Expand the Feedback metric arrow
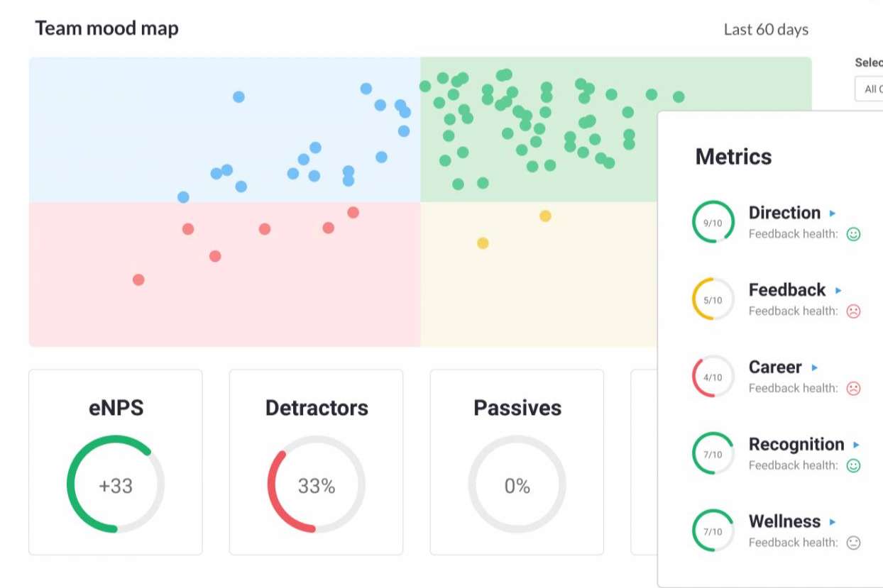The image size is (883, 588). pos(838,290)
